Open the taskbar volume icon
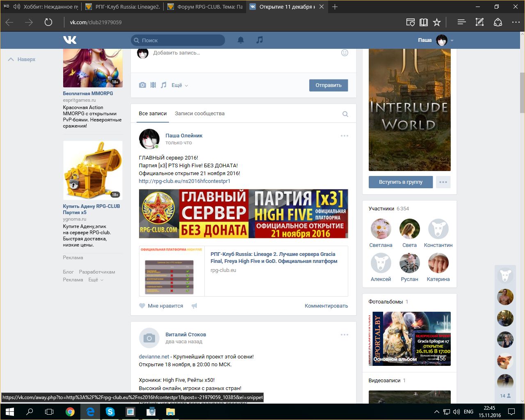 point(457,412)
